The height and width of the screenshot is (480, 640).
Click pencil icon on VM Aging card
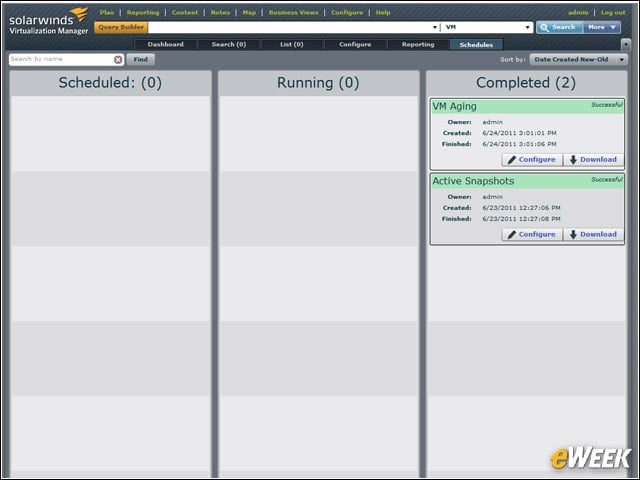tap(512, 160)
